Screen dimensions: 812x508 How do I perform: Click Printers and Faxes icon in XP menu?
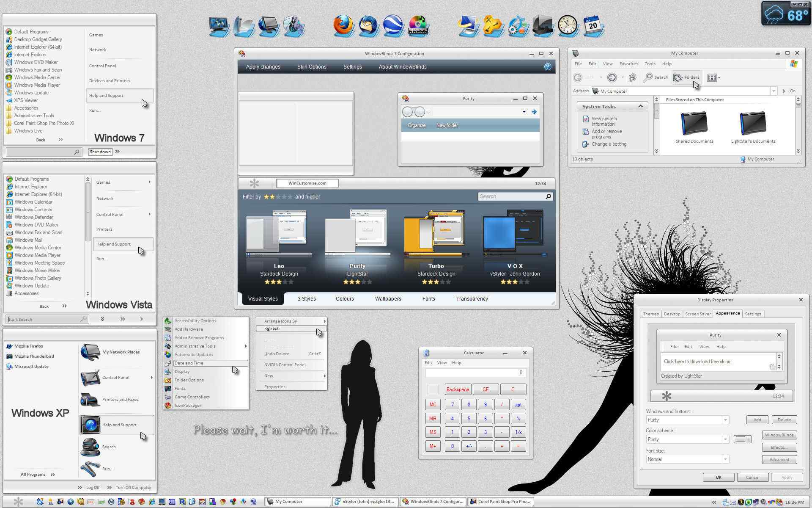[x=91, y=399]
